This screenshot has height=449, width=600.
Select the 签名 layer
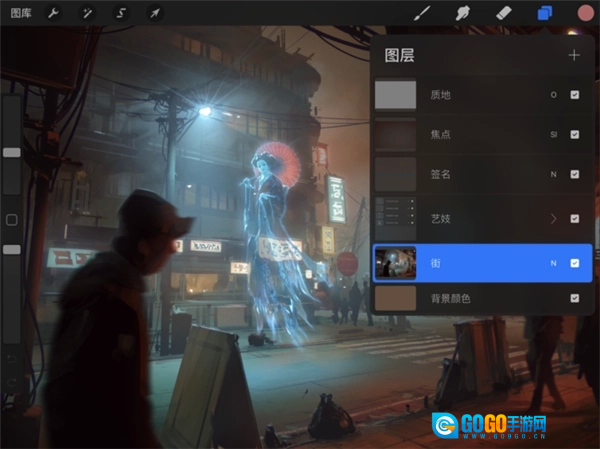pyautogui.click(x=470, y=174)
